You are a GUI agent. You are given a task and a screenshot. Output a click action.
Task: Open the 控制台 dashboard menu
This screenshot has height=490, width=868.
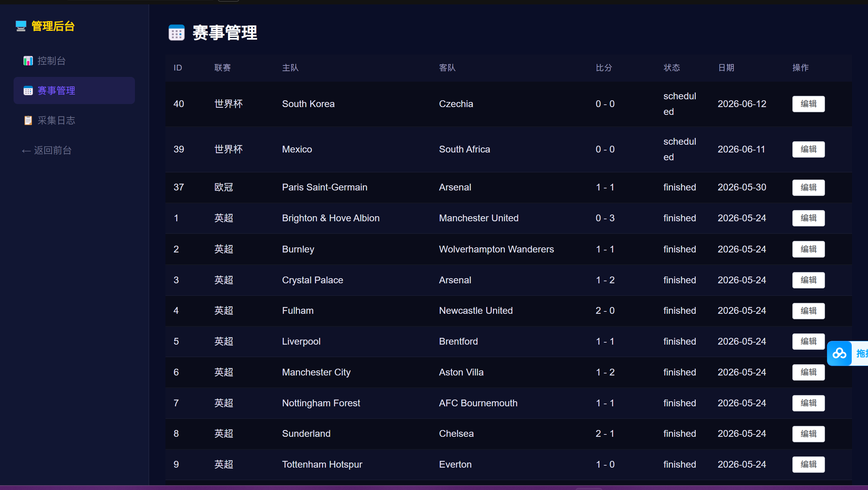(x=74, y=61)
